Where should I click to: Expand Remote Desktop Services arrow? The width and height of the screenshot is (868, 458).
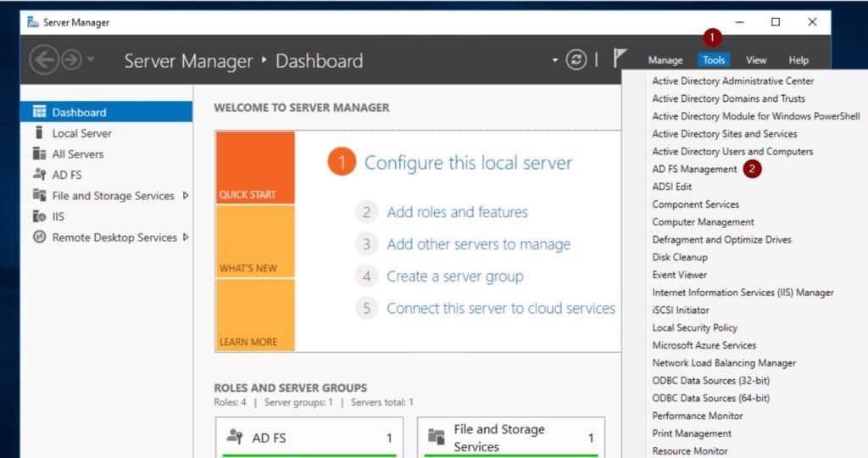186,237
